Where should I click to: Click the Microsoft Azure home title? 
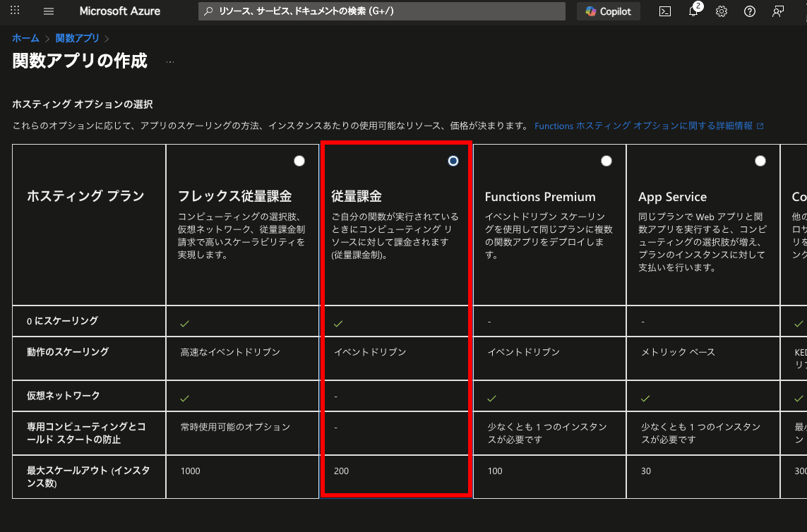[x=120, y=11]
